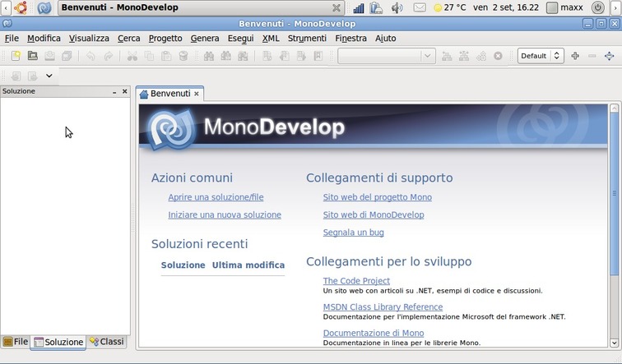Click the Paste clipboard icon

(x=166, y=56)
